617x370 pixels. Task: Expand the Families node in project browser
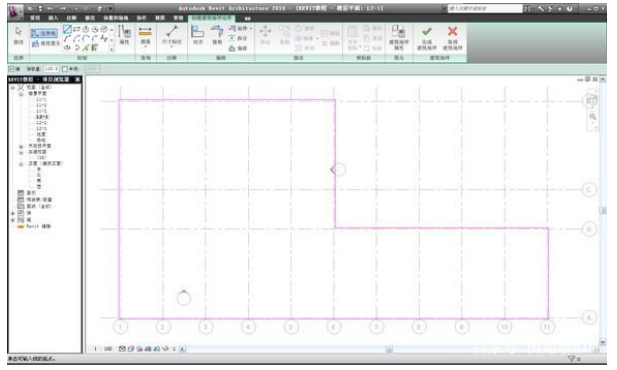(13, 213)
